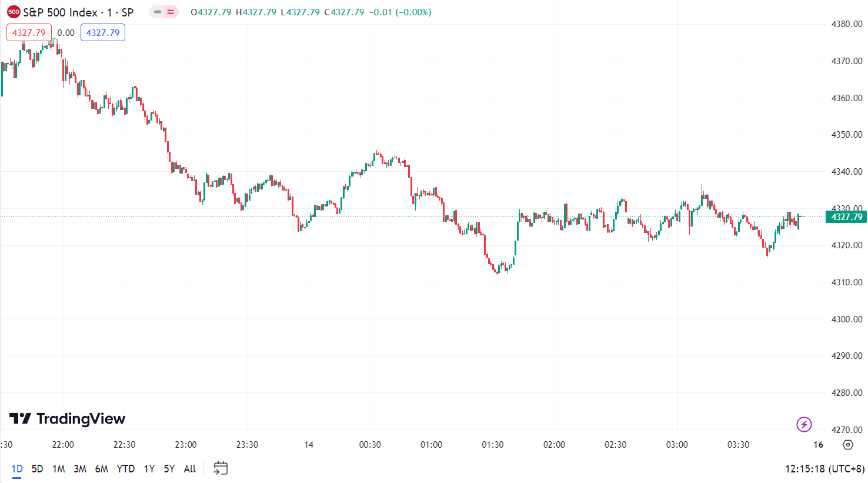
Task: Open chart settings hexagon gear icon
Action: click(847, 445)
